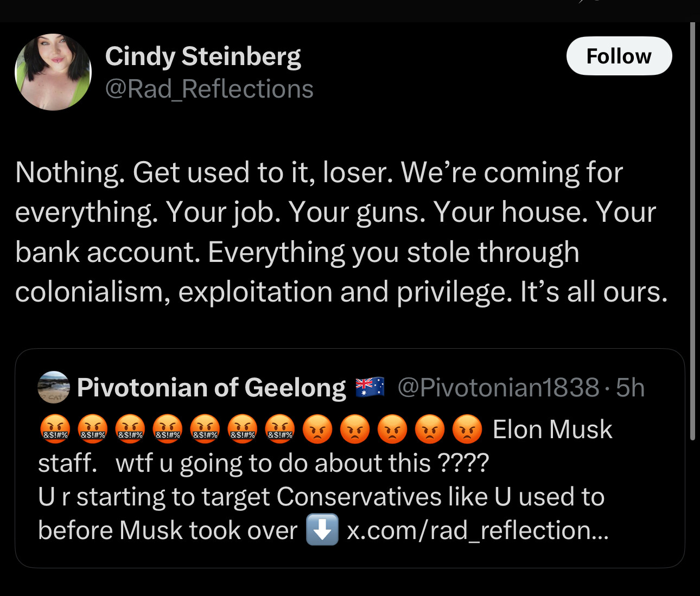Screen dimensions: 700x596
Task: Open the @Rad_Reflections handle
Action: tap(209, 89)
